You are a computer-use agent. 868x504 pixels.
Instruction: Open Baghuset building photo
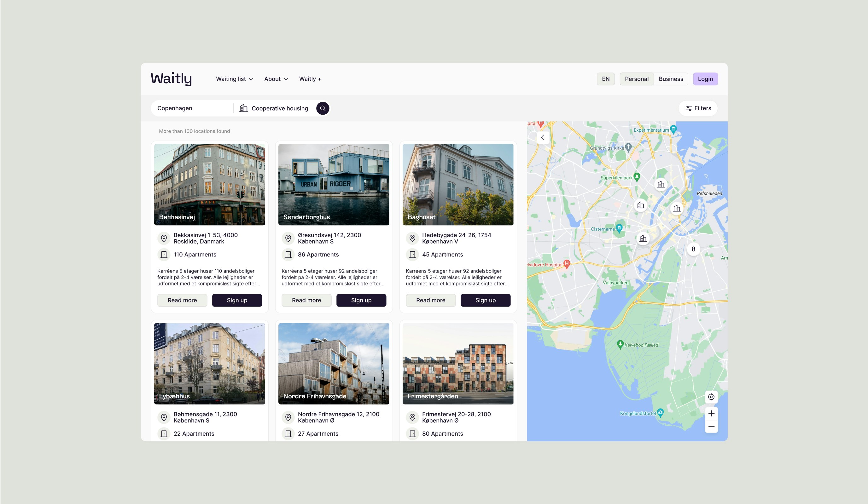tap(458, 185)
